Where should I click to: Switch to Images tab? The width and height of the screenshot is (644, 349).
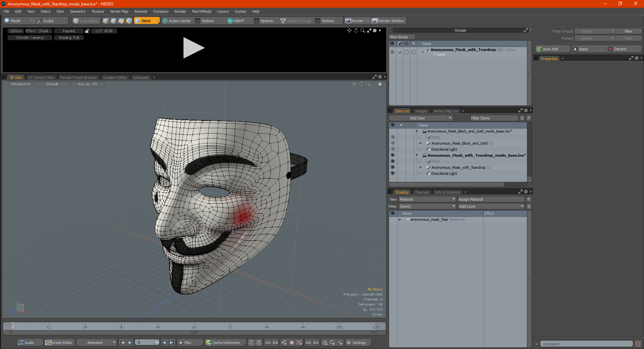[x=421, y=111]
